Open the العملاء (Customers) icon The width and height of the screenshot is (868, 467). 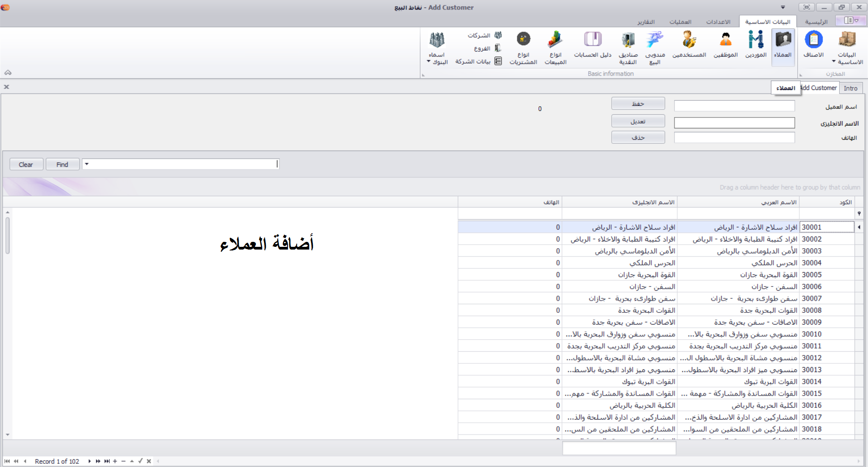point(783,45)
